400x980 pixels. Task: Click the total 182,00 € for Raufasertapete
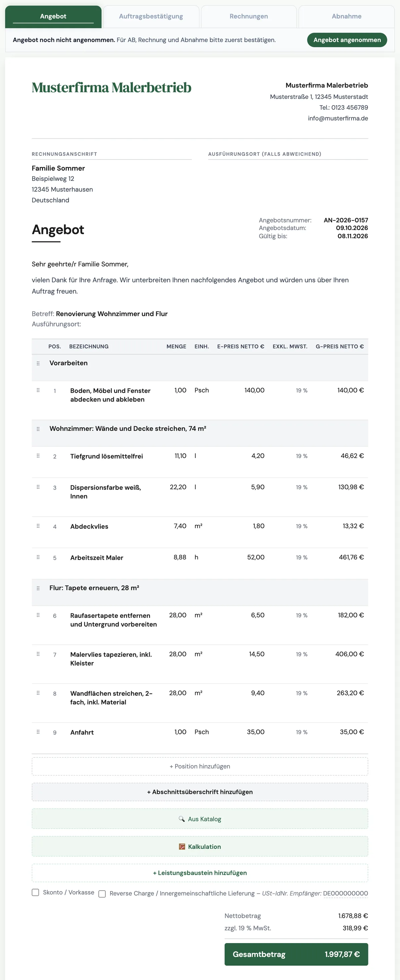pyautogui.click(x=351, y=615)
